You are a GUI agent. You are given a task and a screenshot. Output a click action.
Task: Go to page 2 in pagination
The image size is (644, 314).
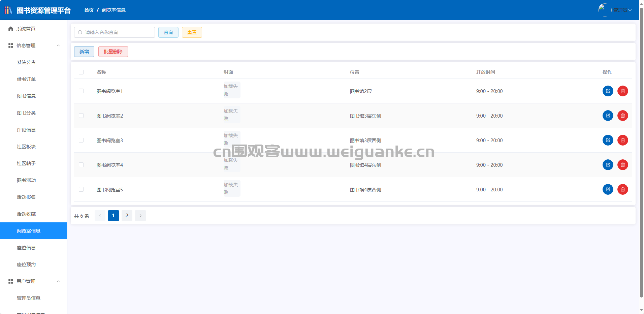pyautogui.click(x=127, y=216)
